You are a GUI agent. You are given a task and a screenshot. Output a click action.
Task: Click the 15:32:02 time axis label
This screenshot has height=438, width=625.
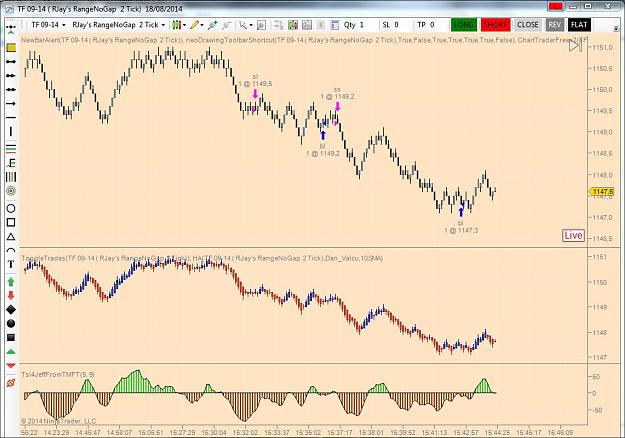point(246,432)
